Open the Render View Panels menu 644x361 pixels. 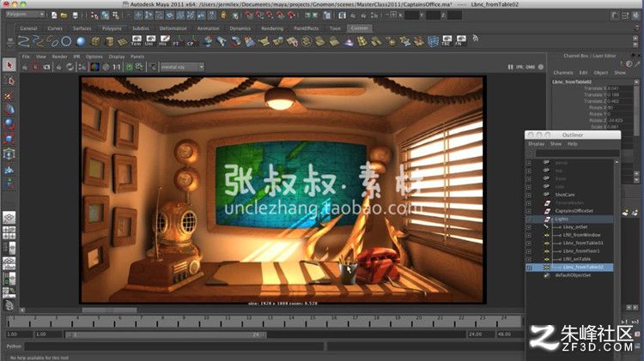point(137,57)
